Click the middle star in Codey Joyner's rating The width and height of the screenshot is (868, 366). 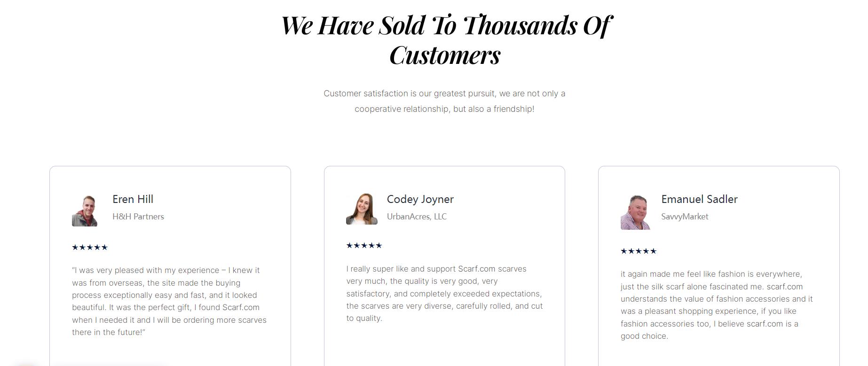[364, 246]
